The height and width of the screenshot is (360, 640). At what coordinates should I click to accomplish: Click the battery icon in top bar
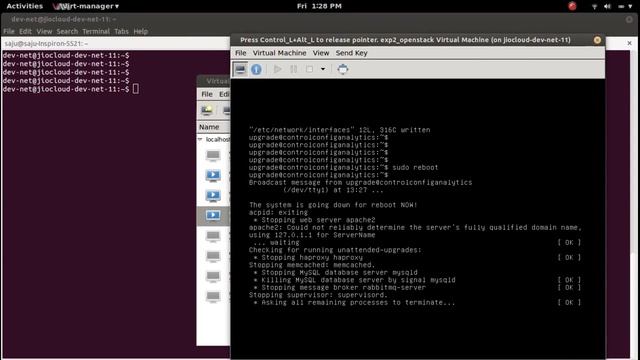coord(621,7)
